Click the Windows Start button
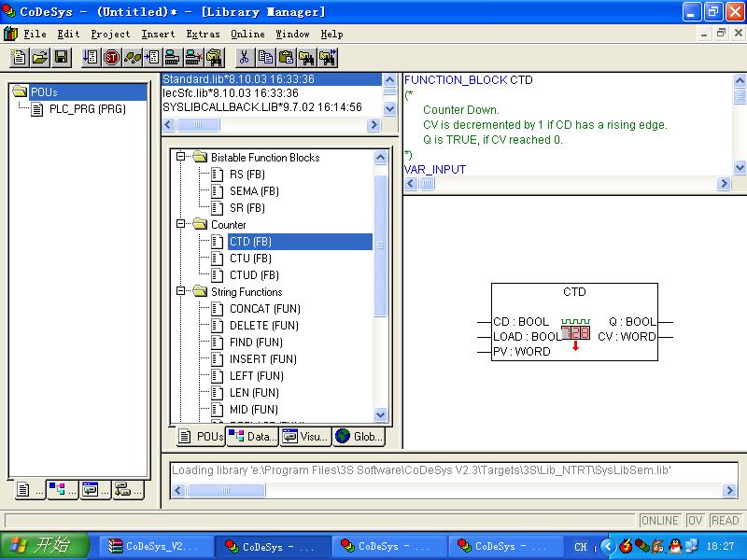747x560 pixels. [x=44, y=546]
